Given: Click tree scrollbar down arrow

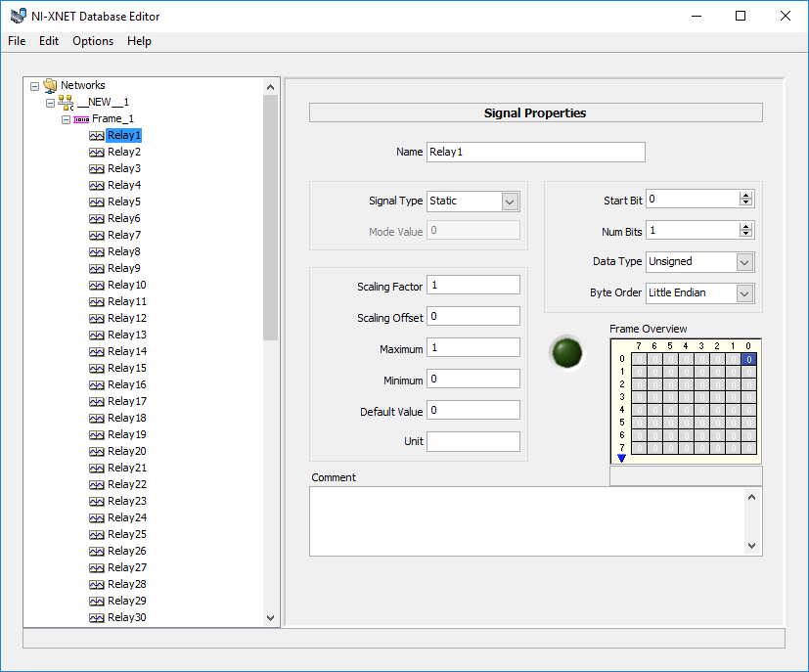Looking at the screenshot, I should point(270,618).
